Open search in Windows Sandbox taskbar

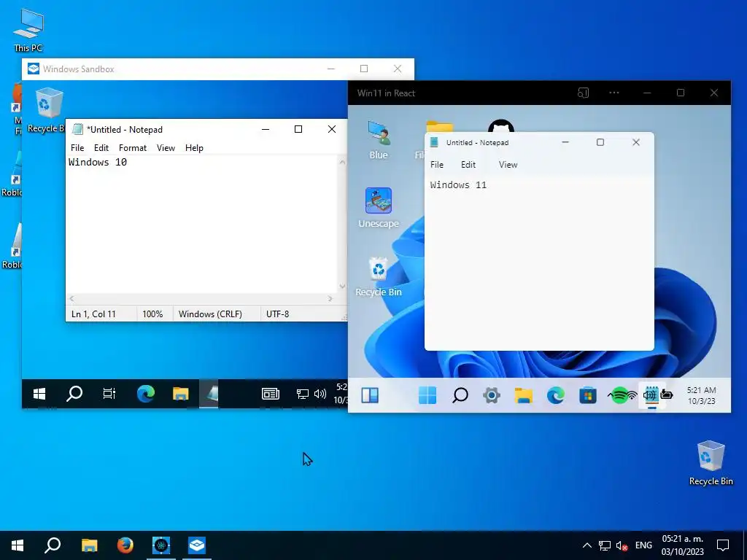click(74, 393)
